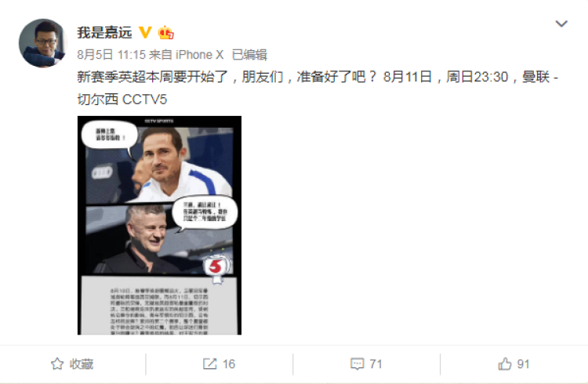Open comments via speech bubble icon
Viewport: 588px width, 384px height.
357,364
